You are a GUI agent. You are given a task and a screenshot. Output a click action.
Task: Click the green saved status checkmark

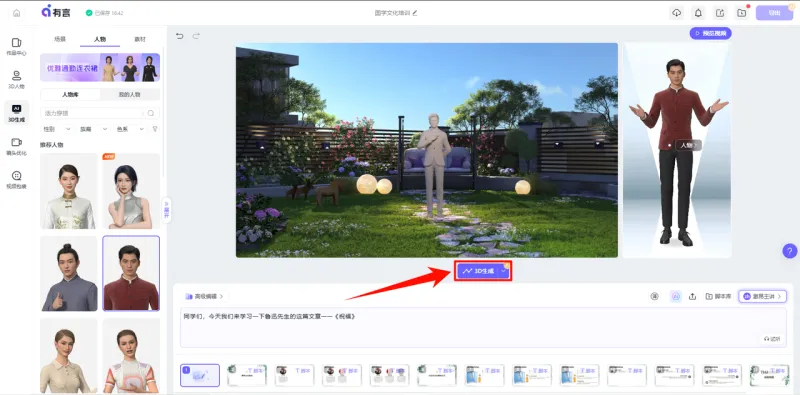pyautogui.click(x=89, y=13)
